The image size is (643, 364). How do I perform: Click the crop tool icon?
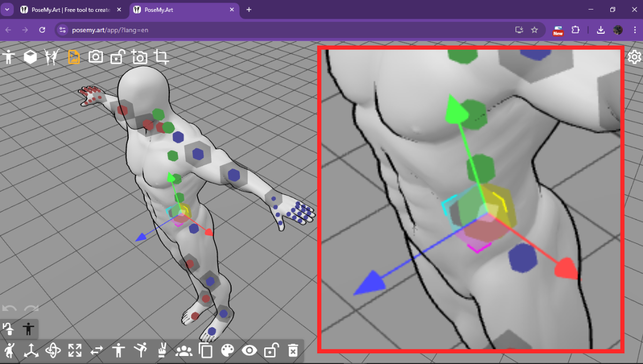tap(161, 57)
